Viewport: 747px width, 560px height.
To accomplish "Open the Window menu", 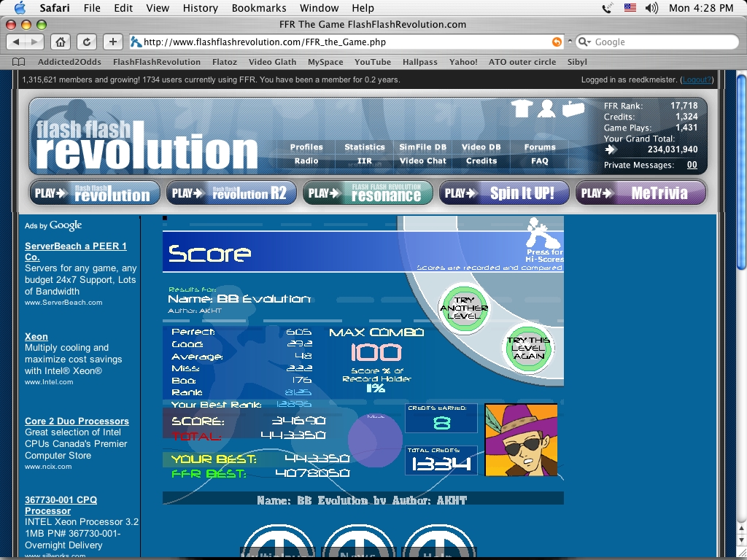I will (319, 8).
